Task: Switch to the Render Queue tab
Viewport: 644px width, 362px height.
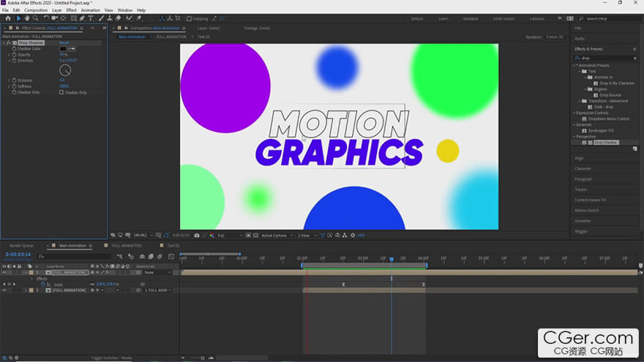Action: pyautogui.click(x=21, y=246)
